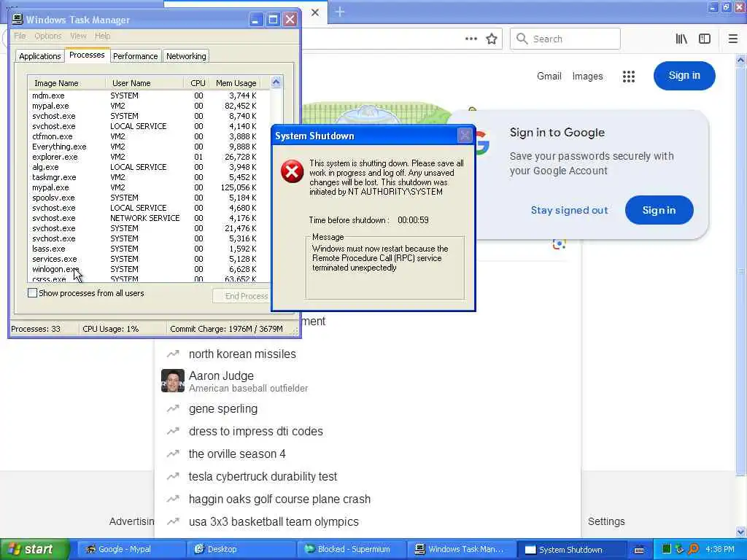Screen dimensions: 747x560
Task: Switch to Desktop taskbar button
Action: tap(241, 550)
